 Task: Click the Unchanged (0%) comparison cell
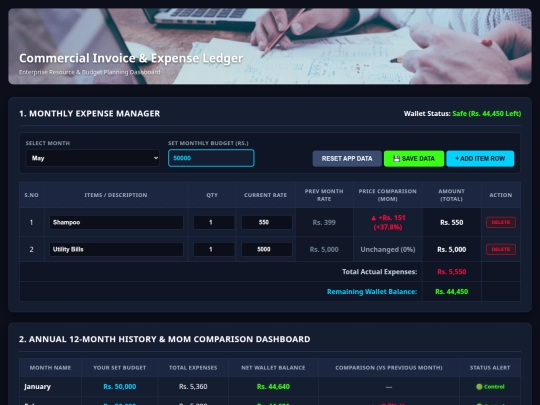click(388, 249)
